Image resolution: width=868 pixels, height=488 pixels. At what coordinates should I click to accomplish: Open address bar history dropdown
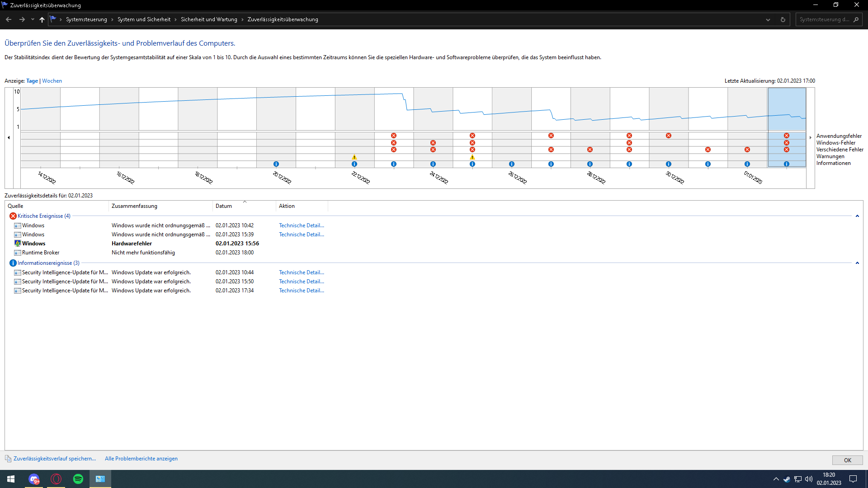(x=768, y=19)
